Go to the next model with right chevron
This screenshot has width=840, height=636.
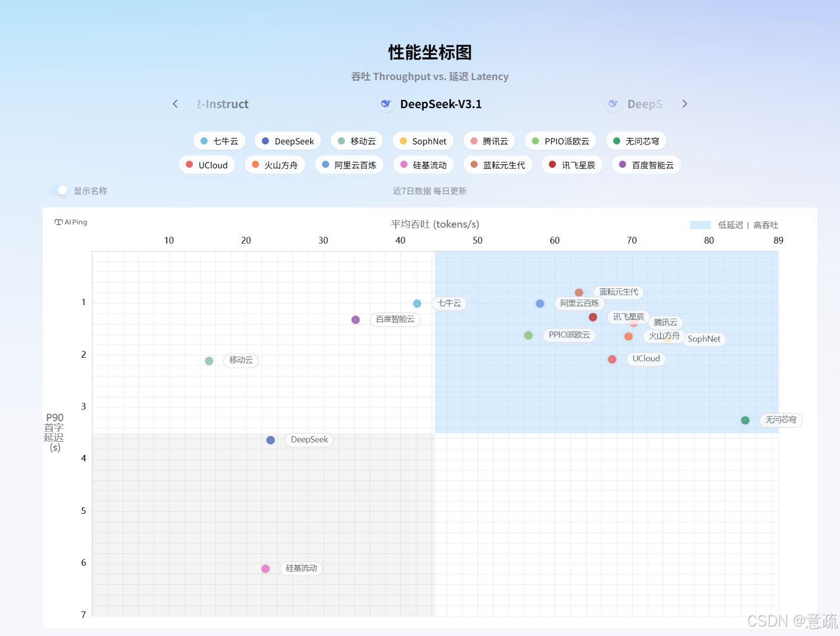point(685,103)
